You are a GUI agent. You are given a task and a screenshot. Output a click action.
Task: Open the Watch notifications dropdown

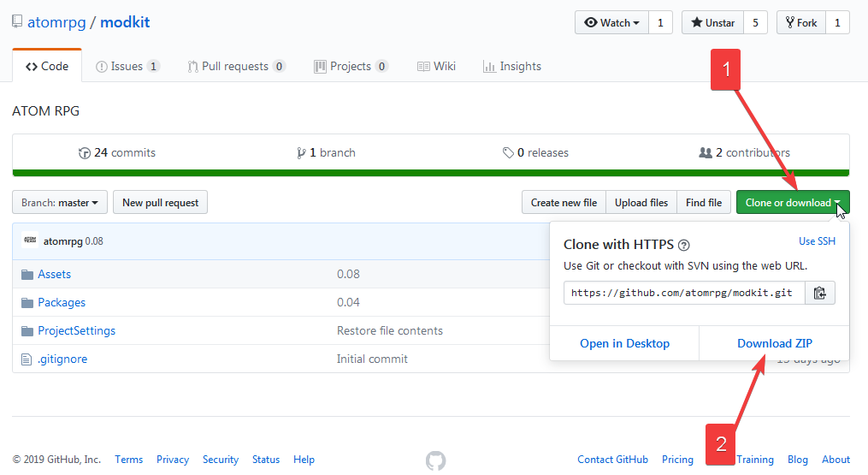click(x=611, y=23)
